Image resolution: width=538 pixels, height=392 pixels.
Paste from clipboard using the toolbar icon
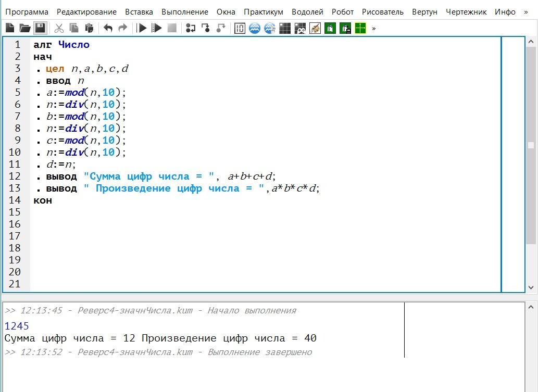(89, 28)
